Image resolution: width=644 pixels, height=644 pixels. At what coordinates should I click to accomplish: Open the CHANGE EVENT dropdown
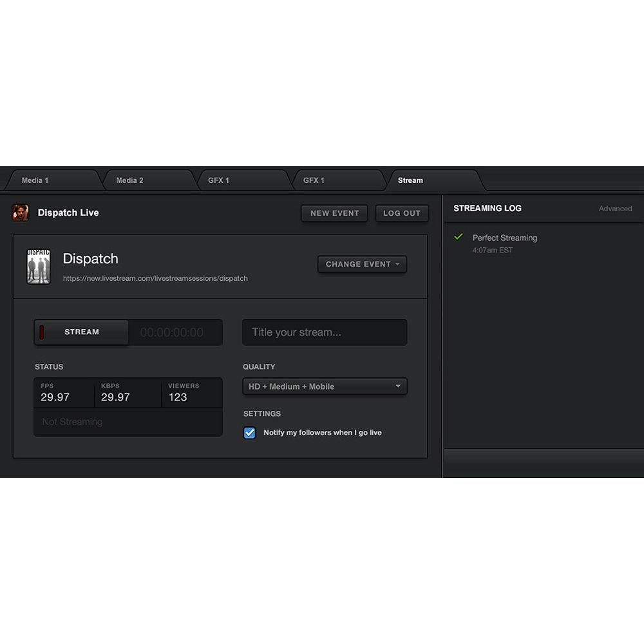click(x=362, y=264)
